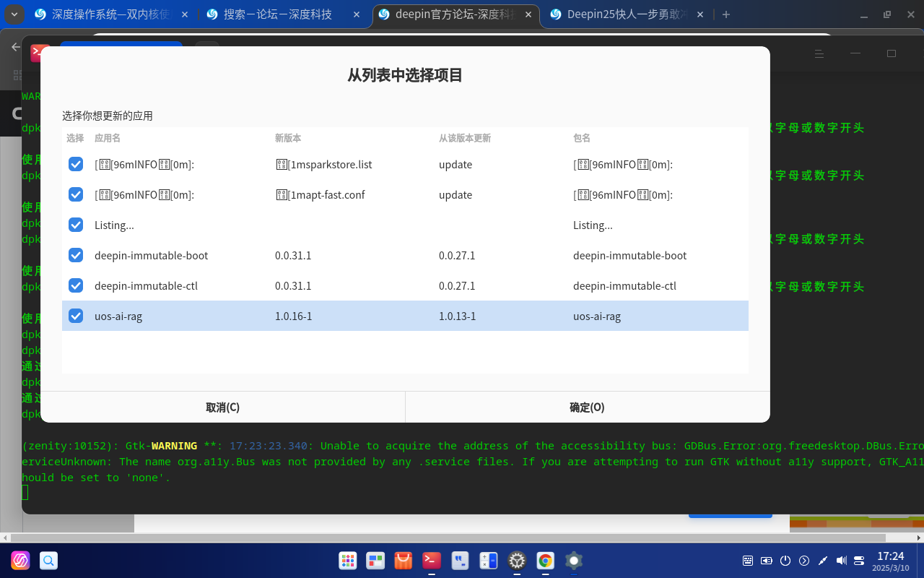
Task: Open the blue cog app at dock end
Action: point(573,560)
